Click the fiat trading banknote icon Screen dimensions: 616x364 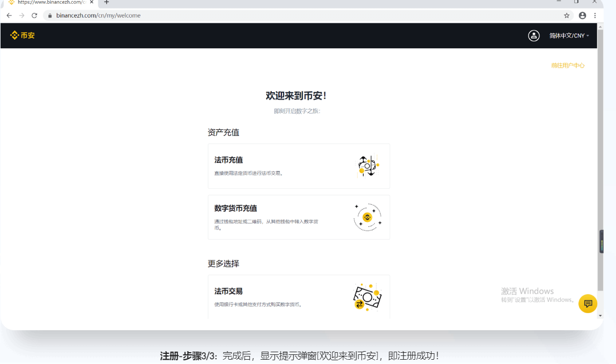(367, 298)
